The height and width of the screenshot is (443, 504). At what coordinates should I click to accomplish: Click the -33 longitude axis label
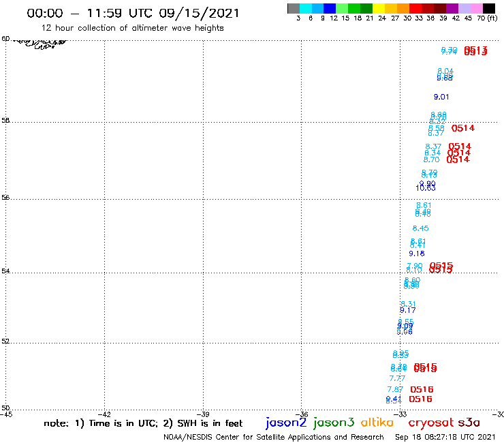point(400,414)
